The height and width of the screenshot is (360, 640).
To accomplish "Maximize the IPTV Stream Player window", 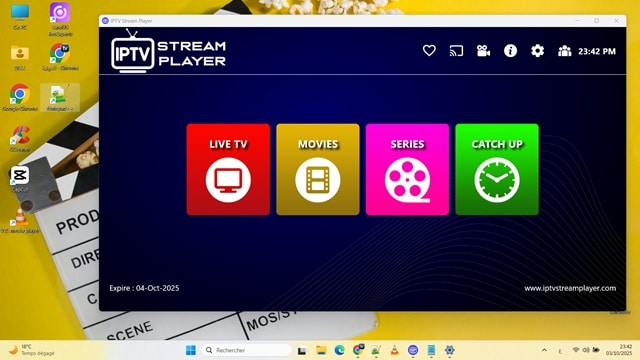I will click(x=597, y=20).
